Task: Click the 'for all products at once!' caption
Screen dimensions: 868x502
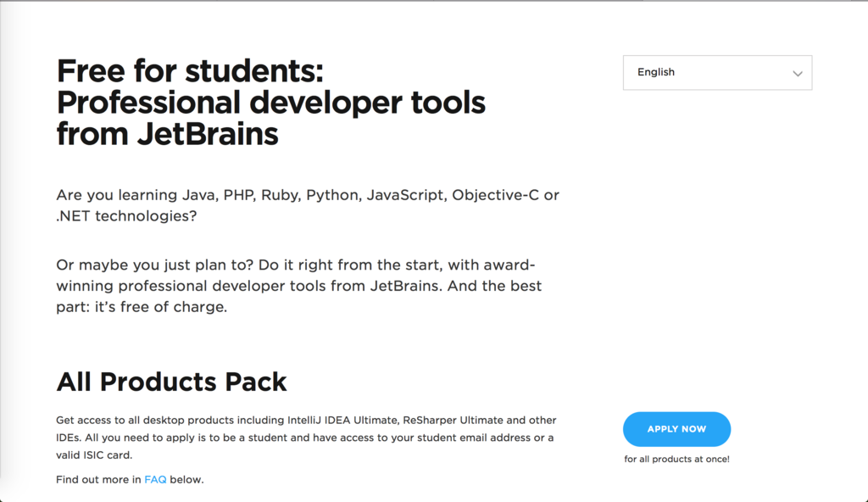Action: pyautogui.click(x=676, y=459)
